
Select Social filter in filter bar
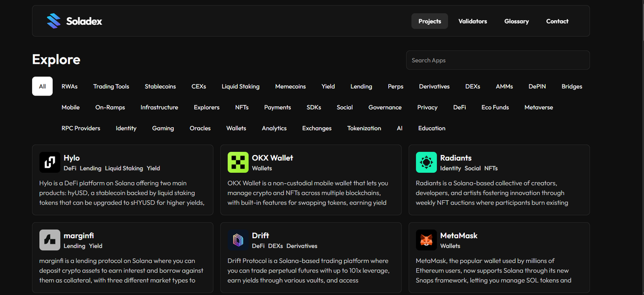[x=345, y=107]
